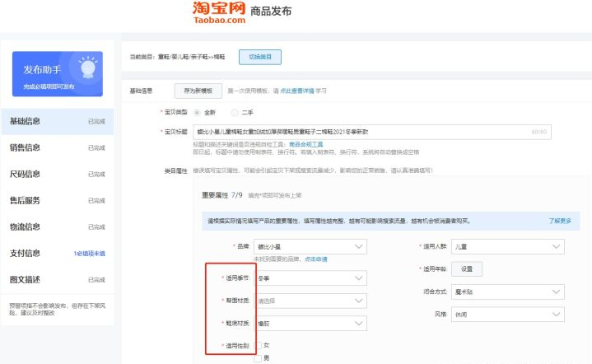
Task: Switch to 图文描述 in sidebar
Action: [25, 280]
